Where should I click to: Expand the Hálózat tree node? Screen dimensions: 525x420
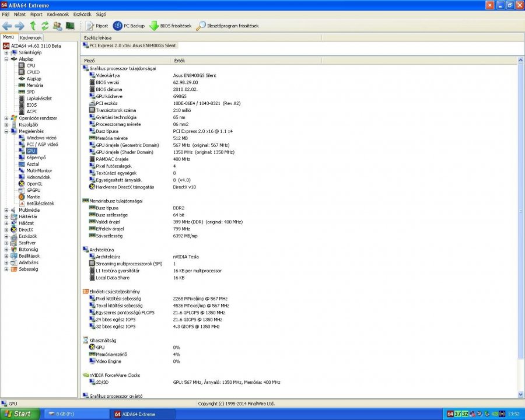(6, 223)
